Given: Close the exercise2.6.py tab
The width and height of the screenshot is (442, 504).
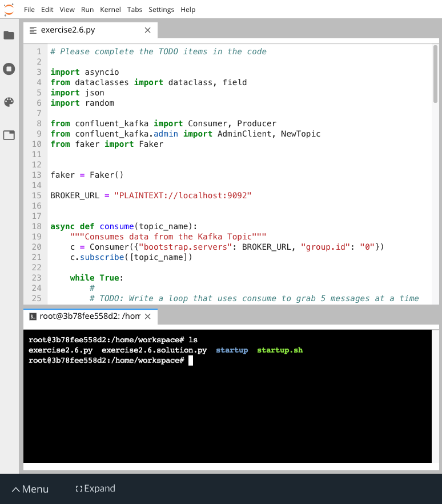Looking at the screenshot, I should [147, 30].
